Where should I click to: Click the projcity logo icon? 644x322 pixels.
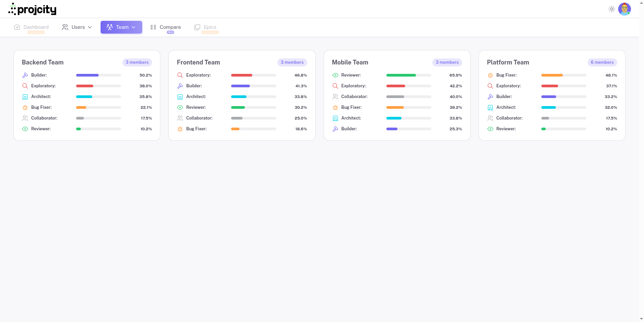tap(12, 9)
